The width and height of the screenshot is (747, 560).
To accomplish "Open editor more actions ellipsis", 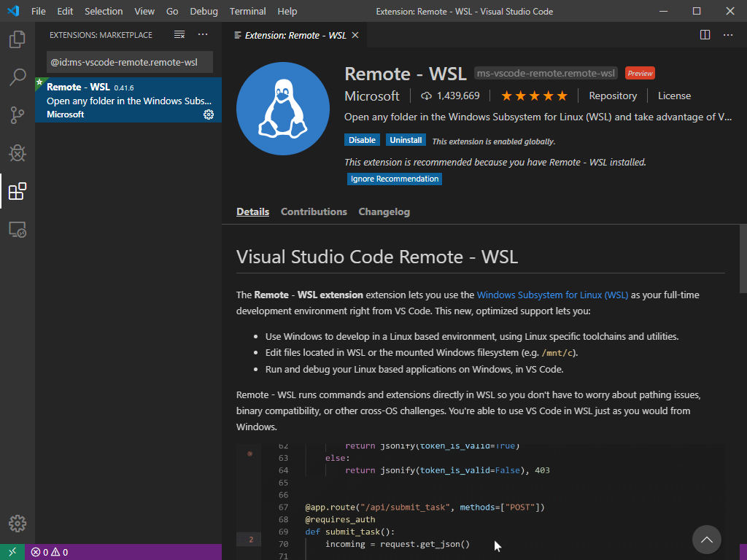I will [x=727, y=35].
